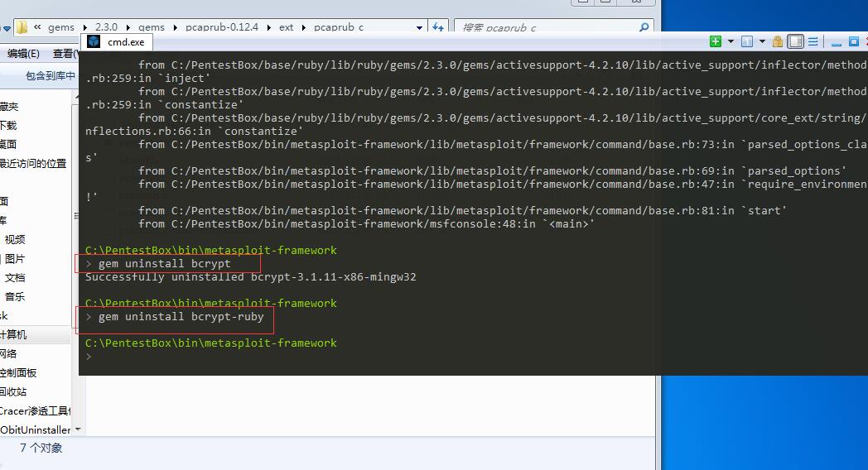Select the cmd.exe console tab
This screenshot has height=470, width=868.
pos(125,42)
